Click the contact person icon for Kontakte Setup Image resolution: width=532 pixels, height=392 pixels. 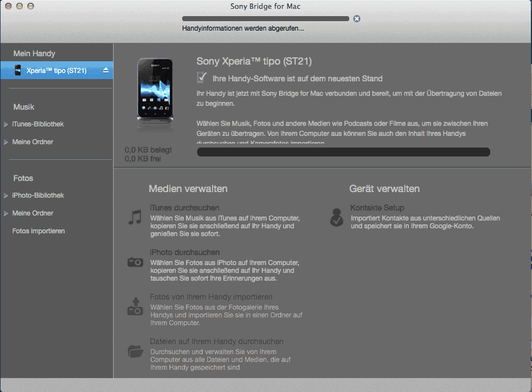(x=336, y=217)
